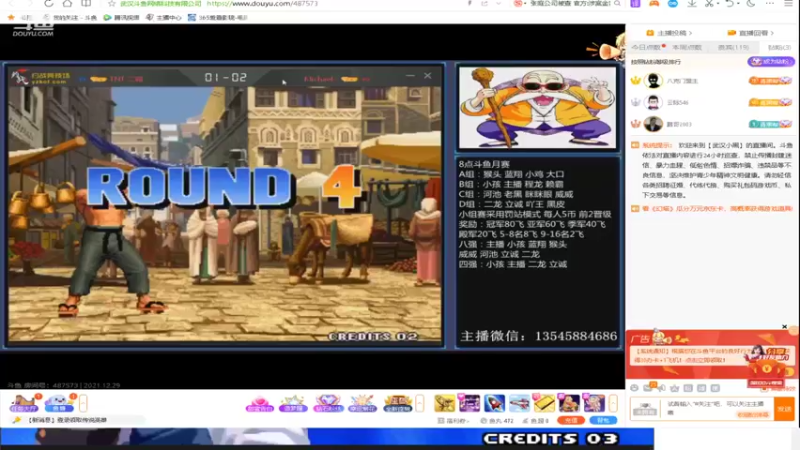Send the airplane gift

tap(519, 403)
